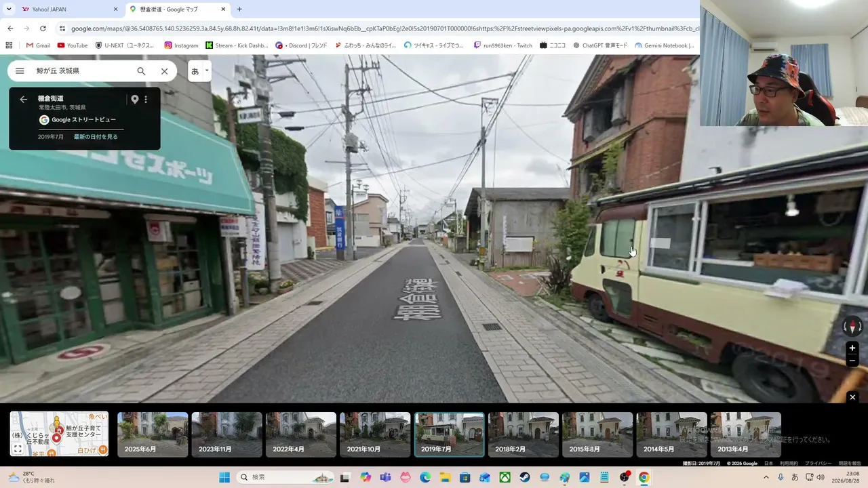The image size is (868, 488).
Task: Open File Explorer from the taskbar
Action: (x=446, y=477)
